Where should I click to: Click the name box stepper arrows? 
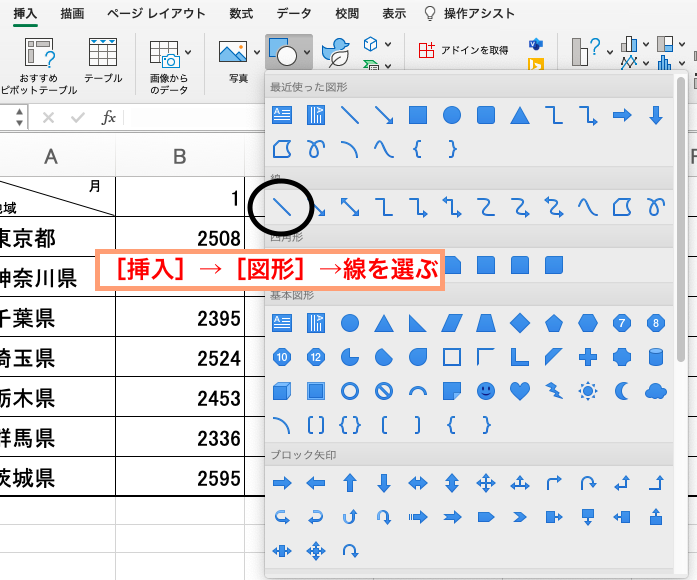pos(19,117)
